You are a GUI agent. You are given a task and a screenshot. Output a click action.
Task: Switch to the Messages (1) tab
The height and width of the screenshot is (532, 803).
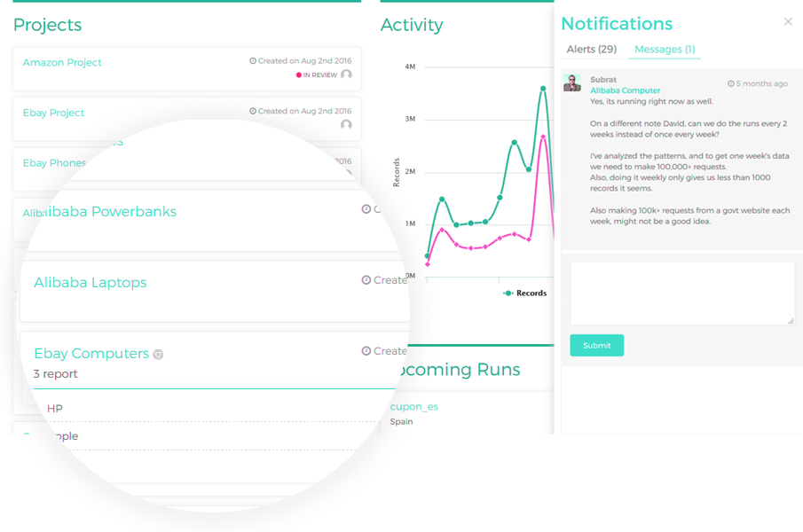[665, 49]
